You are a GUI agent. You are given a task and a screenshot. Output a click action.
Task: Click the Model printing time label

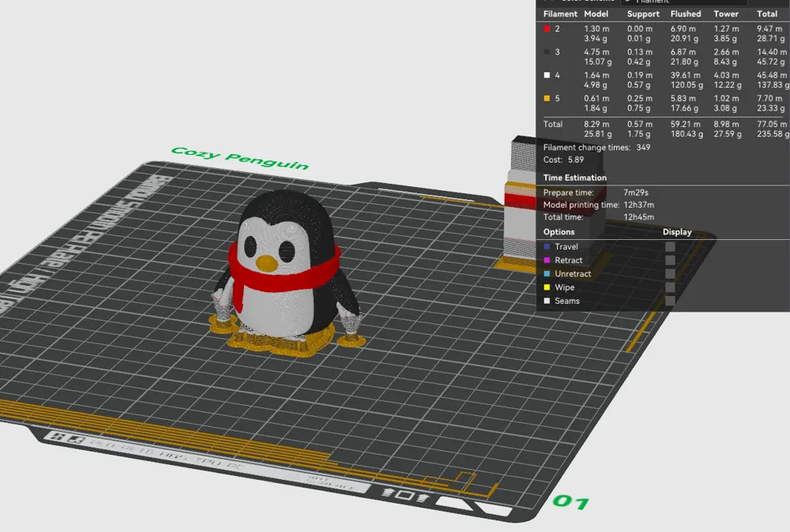581,205
